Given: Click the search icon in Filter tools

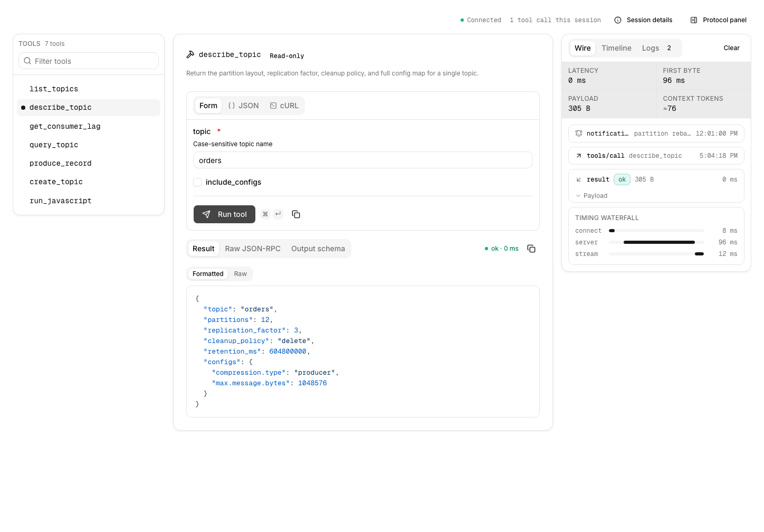Looking at the screenshot, I should coord(27,61).
